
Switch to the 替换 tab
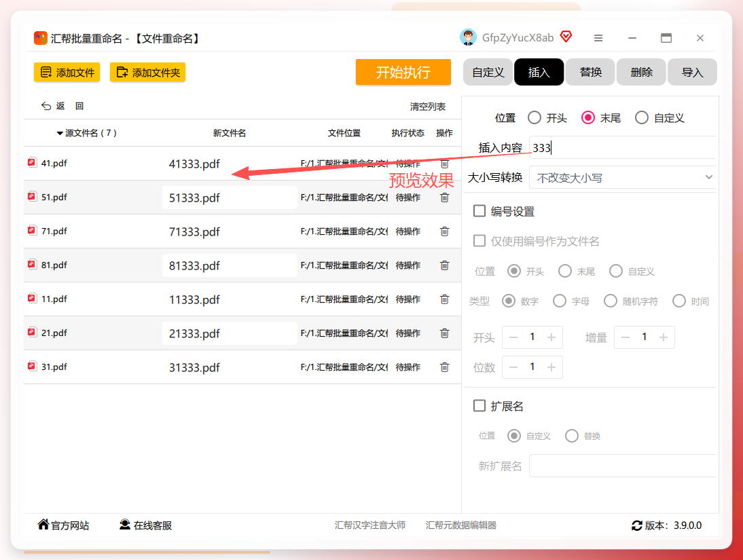pos(590,72)
